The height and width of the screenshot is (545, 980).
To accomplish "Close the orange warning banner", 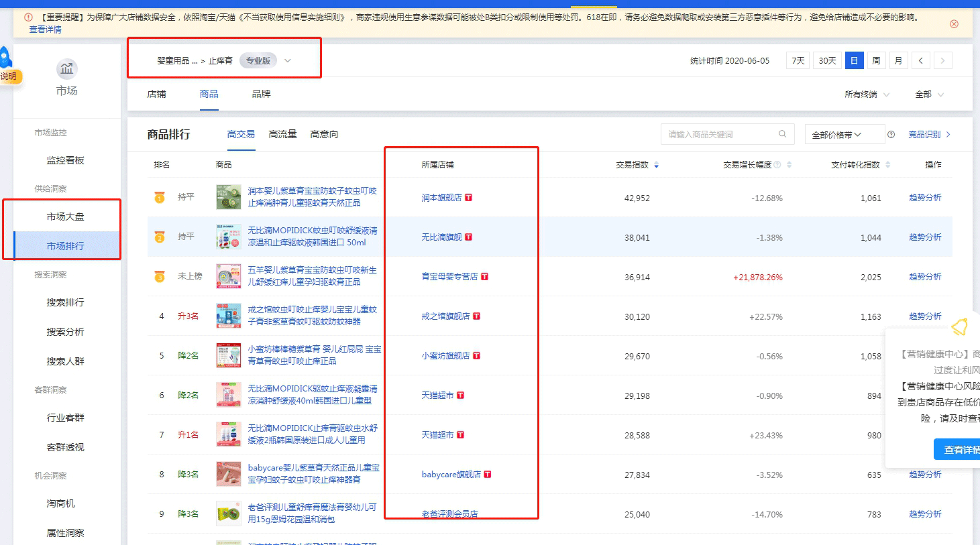I will pyautogui.click(x=954, y=24).
